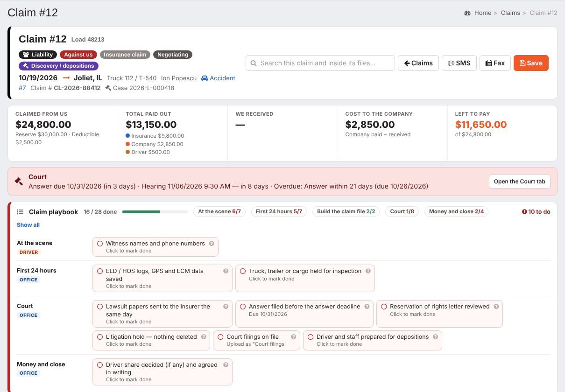Filter playbook by Court 1/8
This screenshot has width=565, height=392.
coord(402,211)
